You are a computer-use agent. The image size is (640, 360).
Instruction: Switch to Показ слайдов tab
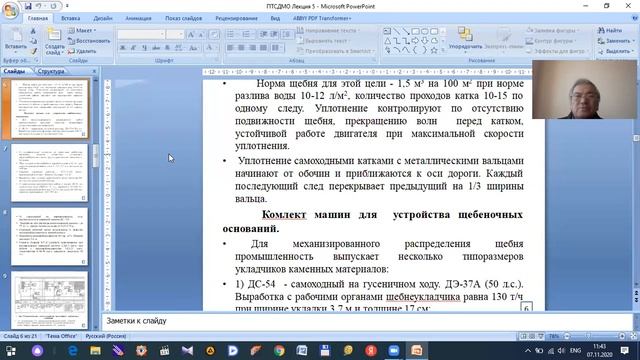[x=183, y=18]
